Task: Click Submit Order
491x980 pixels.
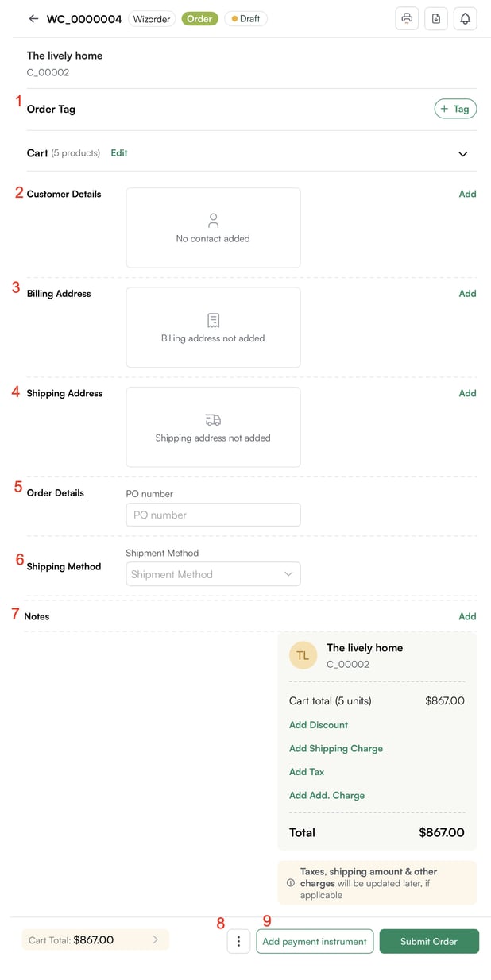Action: 429,941
